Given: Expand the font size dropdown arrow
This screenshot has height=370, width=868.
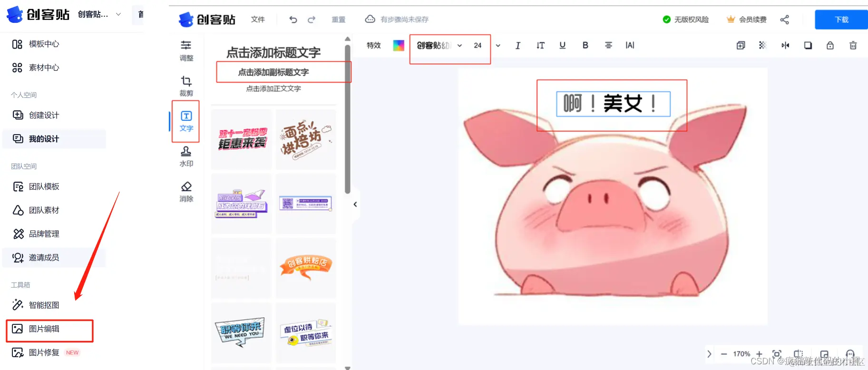Looking at the screenshot, I should pyautogui.click(x=498, y=46).
